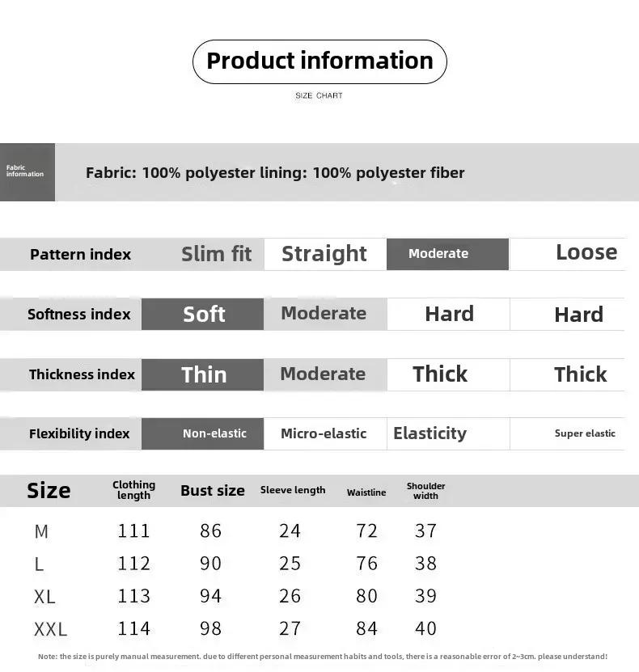639x672 pixels.
Task: Click the SIZE CHART subtitle text
Action: tap(319, 95)
